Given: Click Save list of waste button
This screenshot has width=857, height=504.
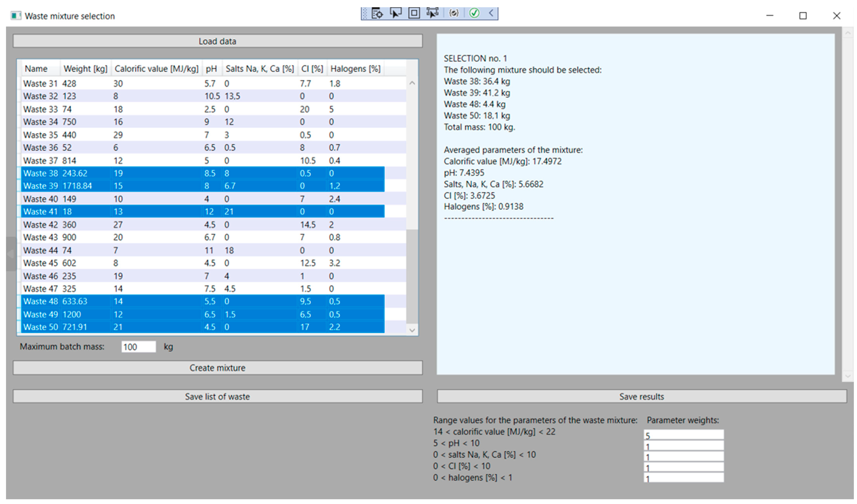Looking at the screenshot, I should 218,397.
